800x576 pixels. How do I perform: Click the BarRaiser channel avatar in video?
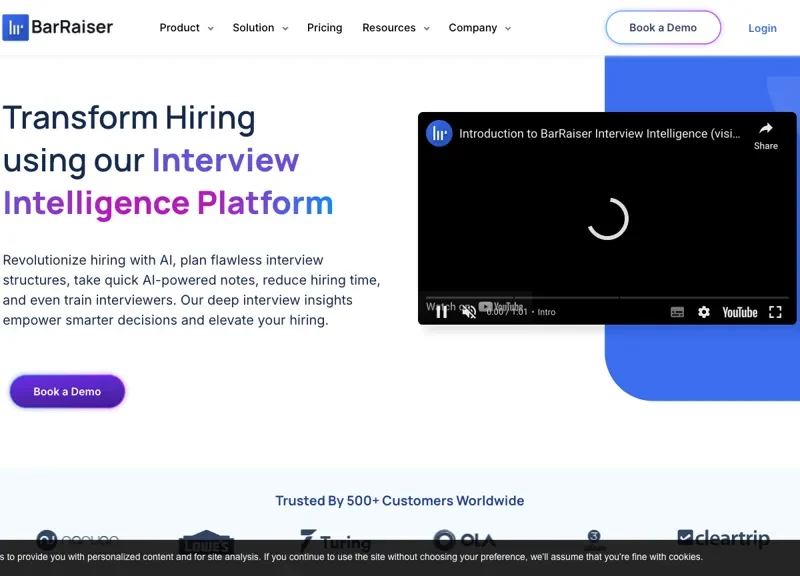point(439,134)
